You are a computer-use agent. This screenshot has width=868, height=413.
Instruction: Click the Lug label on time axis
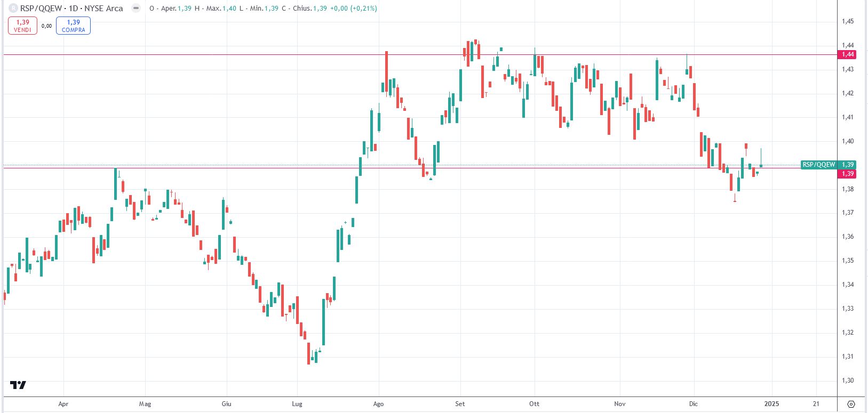coord(297,404)
